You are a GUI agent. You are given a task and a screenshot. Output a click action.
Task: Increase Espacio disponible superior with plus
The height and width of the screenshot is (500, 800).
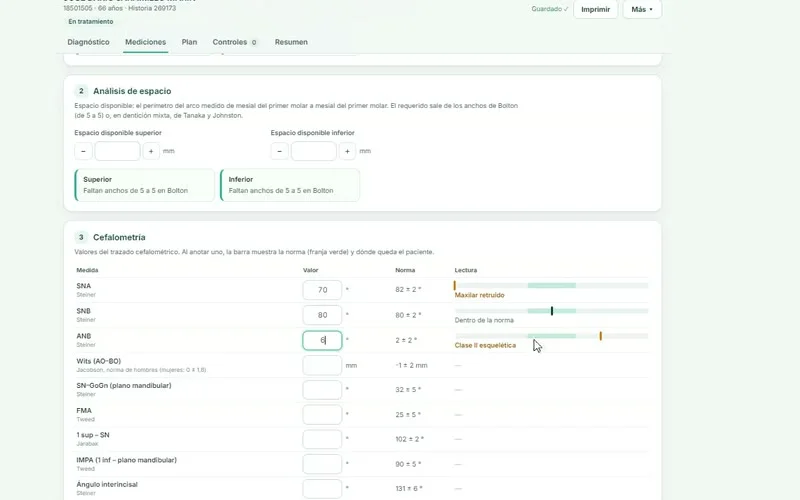(151, 151)
